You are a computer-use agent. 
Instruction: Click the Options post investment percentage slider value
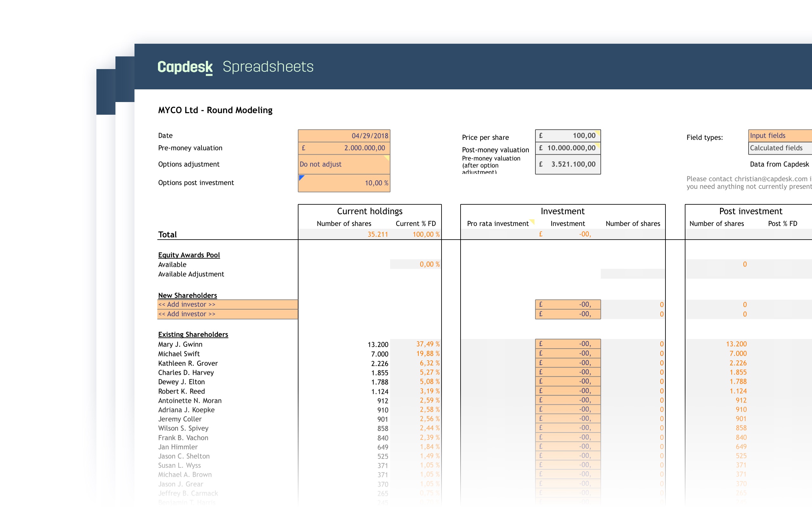click(x=376, y=183)
